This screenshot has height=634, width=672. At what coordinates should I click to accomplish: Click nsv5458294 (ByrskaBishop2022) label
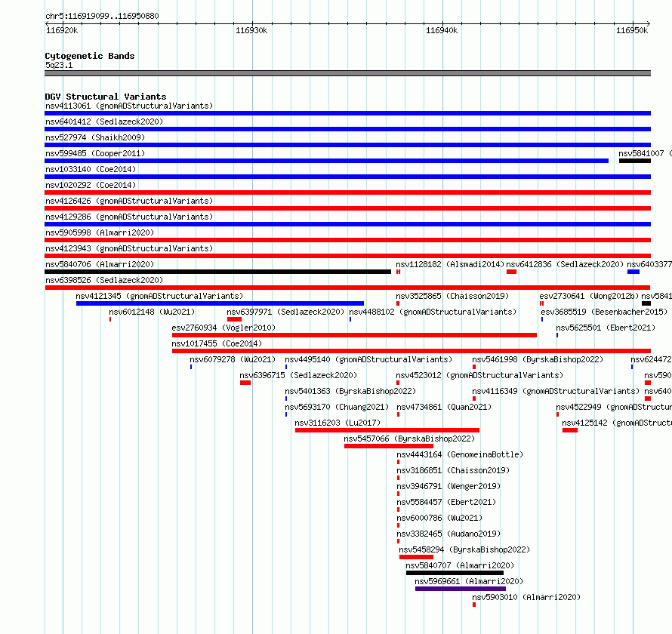click(464, 549)
